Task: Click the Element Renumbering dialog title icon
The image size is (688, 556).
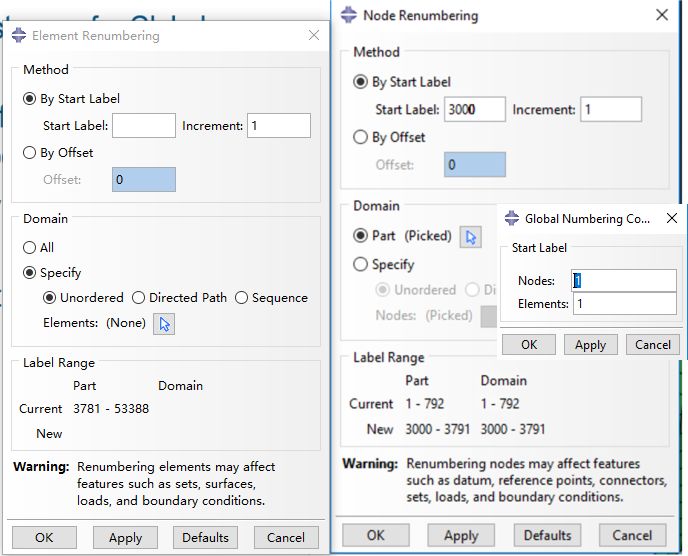Action: click(19, 36)
